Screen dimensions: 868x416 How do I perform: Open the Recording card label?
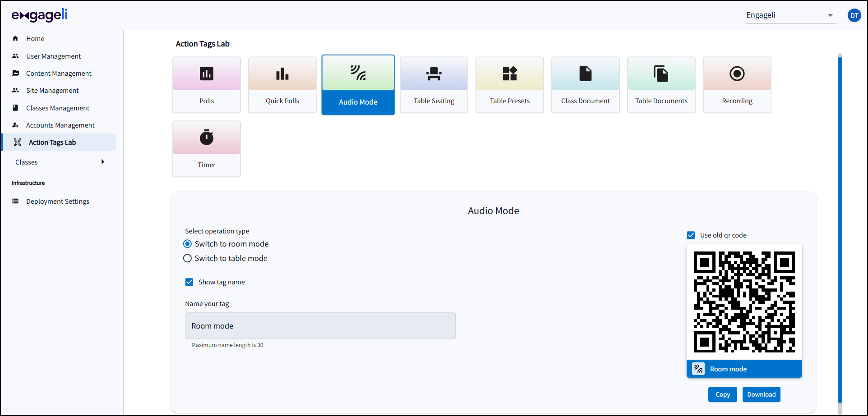coord(737,101)
